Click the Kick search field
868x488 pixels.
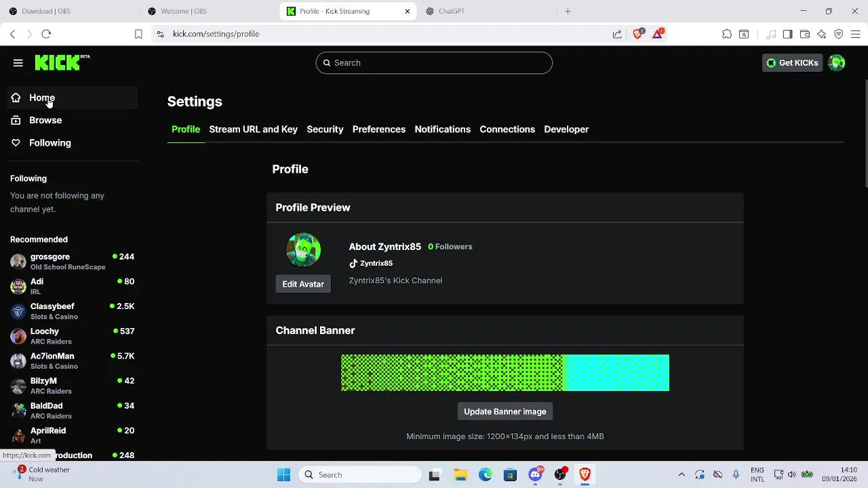(x=434, y=63)
